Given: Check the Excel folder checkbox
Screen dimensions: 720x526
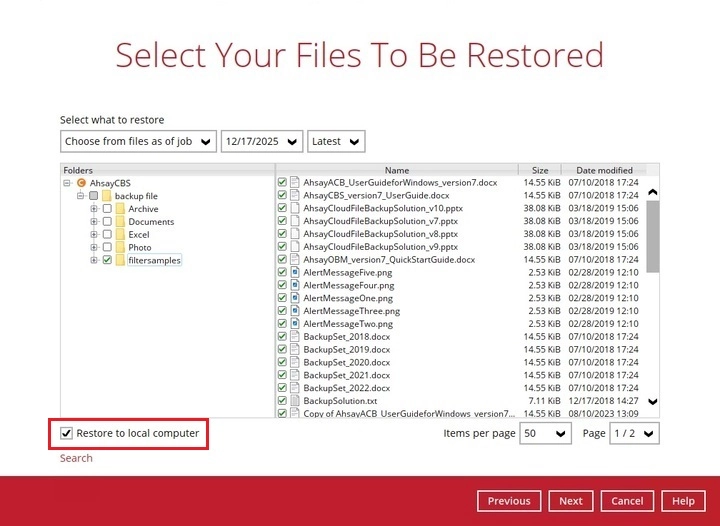Looking at the screenshot, I should click(x=107, y=234).
